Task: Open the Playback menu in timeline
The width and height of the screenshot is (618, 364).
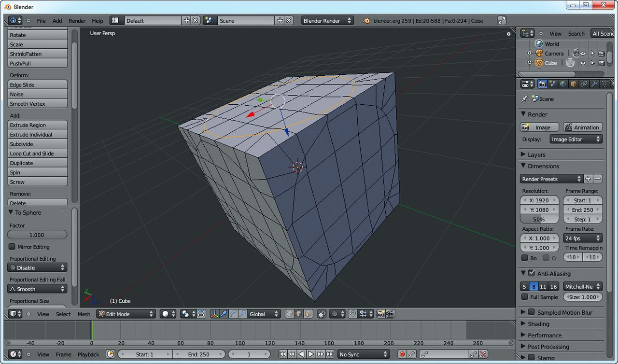Action: tap(88, 354)
